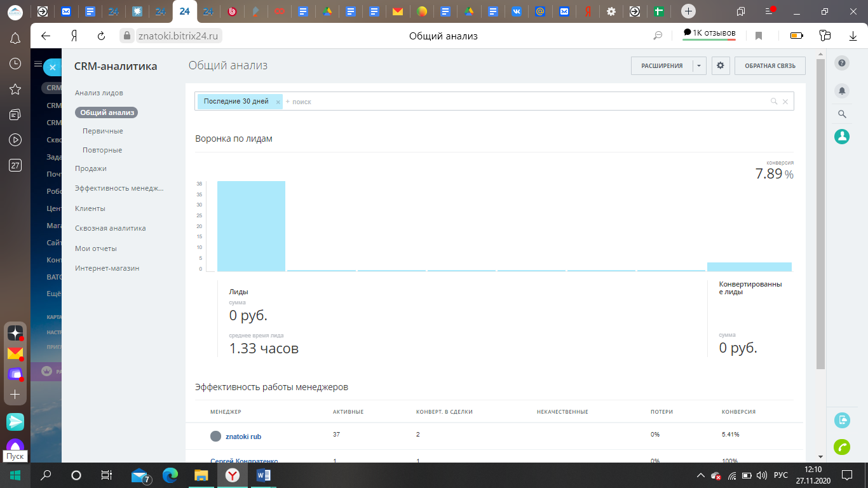Screen dimensions: 868x488
Task: Open a new browser tab
Action: click(x=688, y=11)
